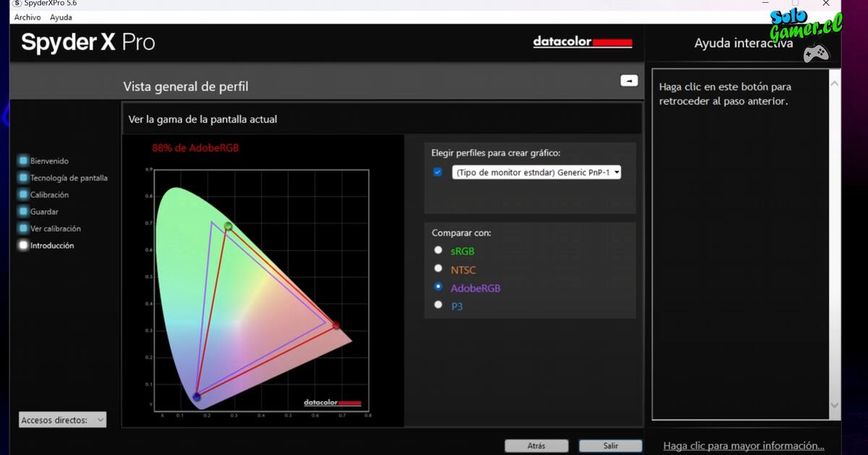Select the sRGB comparison radio button

point(438,250)
